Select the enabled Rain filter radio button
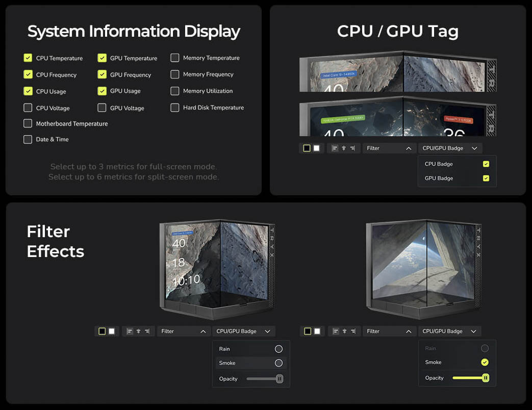 coord(278,349)
